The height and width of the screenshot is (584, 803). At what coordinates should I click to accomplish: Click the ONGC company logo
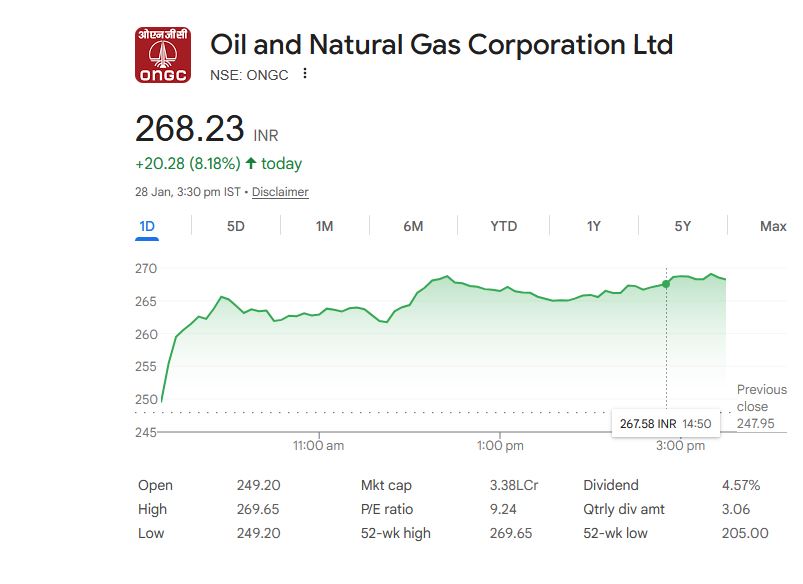pyautogui.click(x=162, y=55)
